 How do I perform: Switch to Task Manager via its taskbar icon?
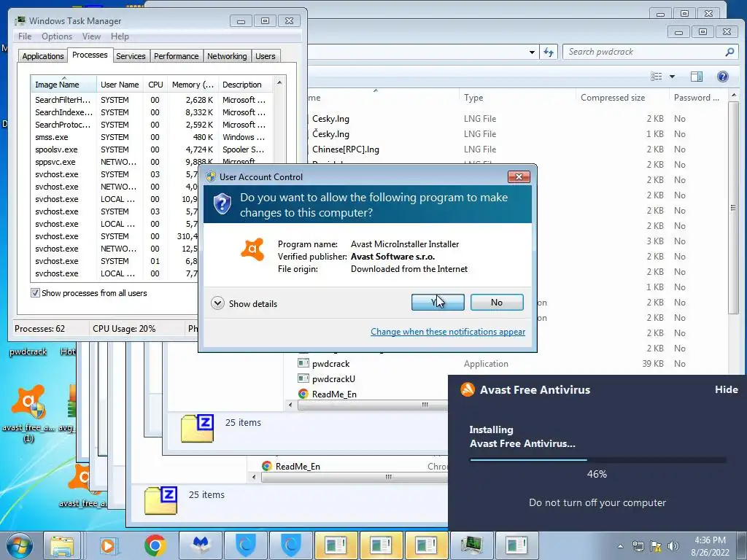point(471,545)
